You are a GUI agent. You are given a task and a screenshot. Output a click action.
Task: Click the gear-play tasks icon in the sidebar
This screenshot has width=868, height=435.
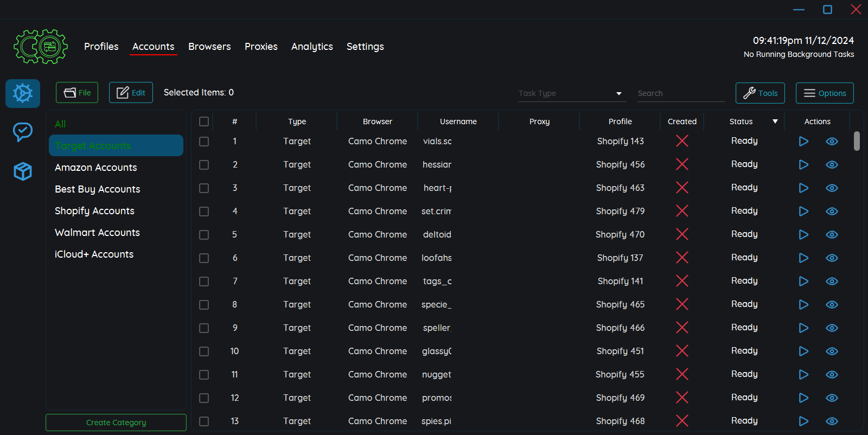click(x=23, y=93)
